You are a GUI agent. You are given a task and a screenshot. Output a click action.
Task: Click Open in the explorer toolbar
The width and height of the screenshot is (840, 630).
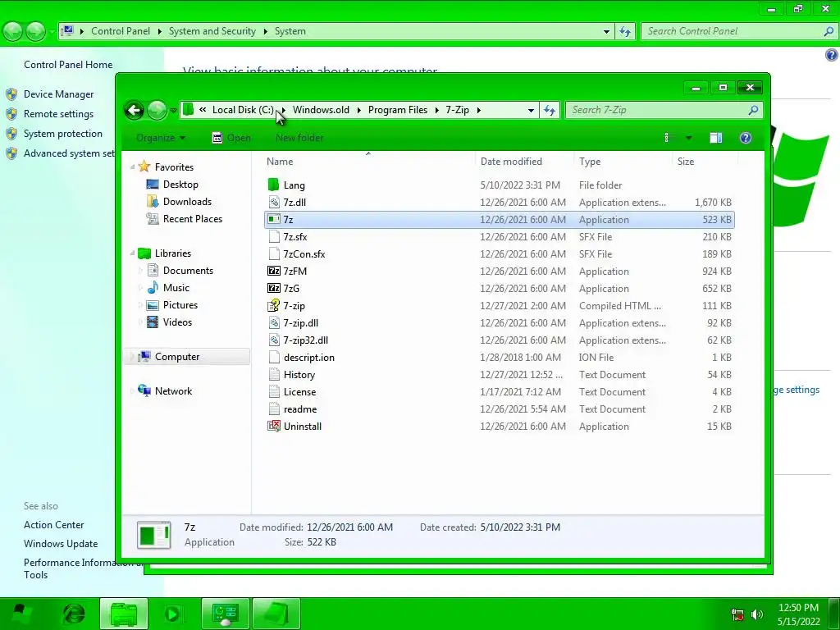[x=231, y=138]
